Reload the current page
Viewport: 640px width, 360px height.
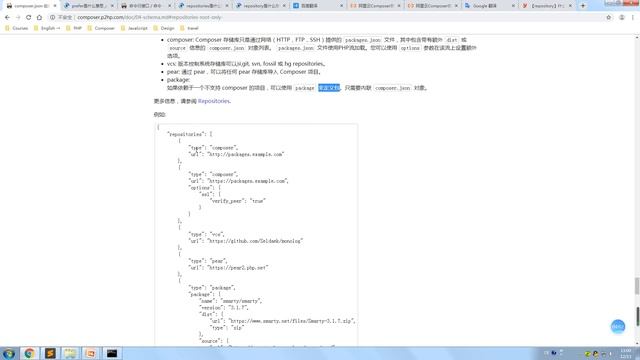click(x=29, y=18)
